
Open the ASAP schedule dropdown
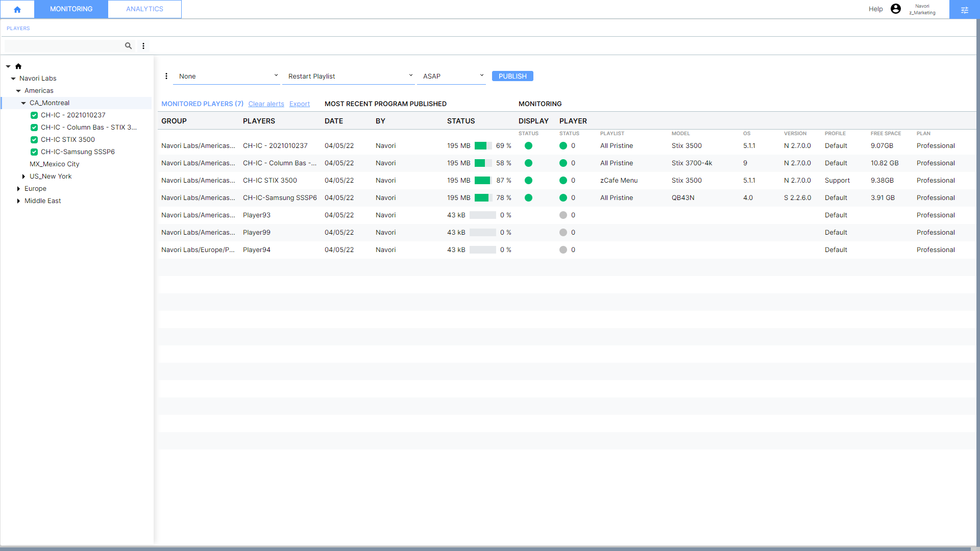tap(452, 76)
